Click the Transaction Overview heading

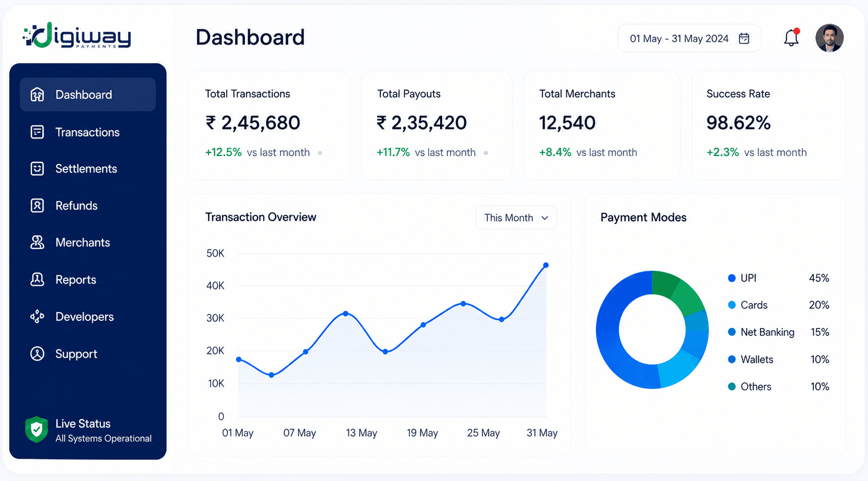coord(261,217)
